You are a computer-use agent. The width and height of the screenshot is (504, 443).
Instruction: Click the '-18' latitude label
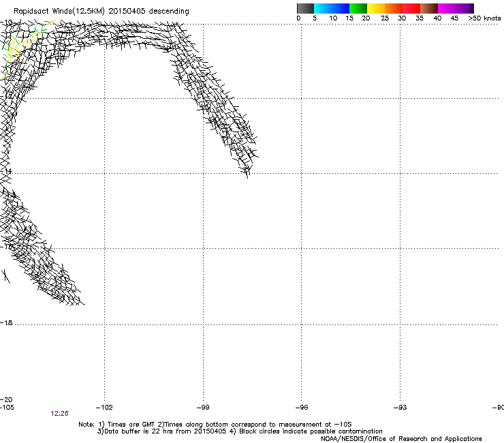(6, 322)
